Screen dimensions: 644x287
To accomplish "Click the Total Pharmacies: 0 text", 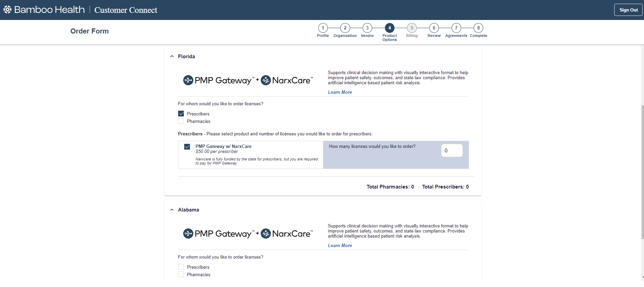I will coord(390,187).
